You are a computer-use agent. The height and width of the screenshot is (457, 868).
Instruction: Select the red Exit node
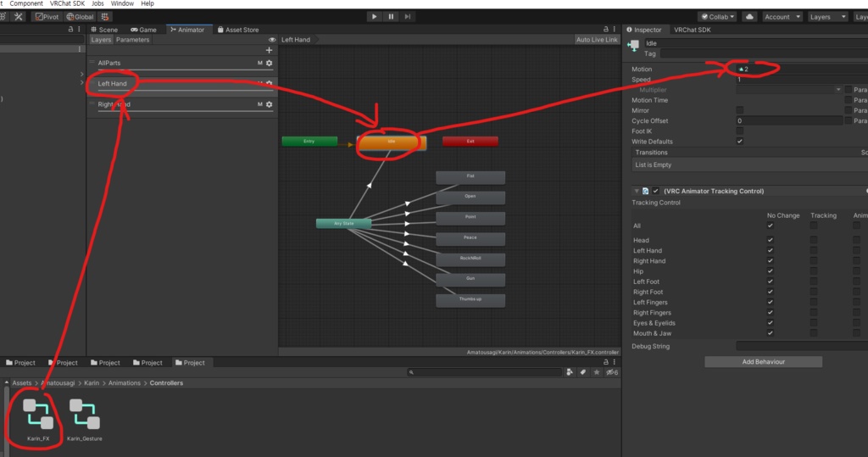470,142
